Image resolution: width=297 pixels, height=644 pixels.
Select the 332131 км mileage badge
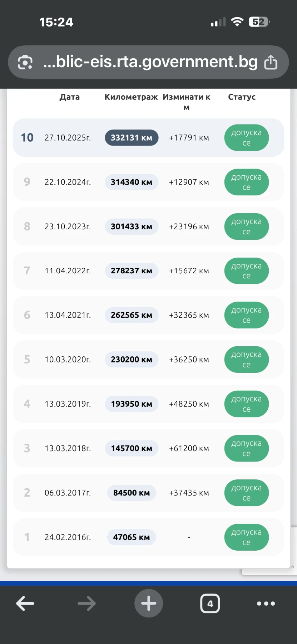tap(132, 138)
